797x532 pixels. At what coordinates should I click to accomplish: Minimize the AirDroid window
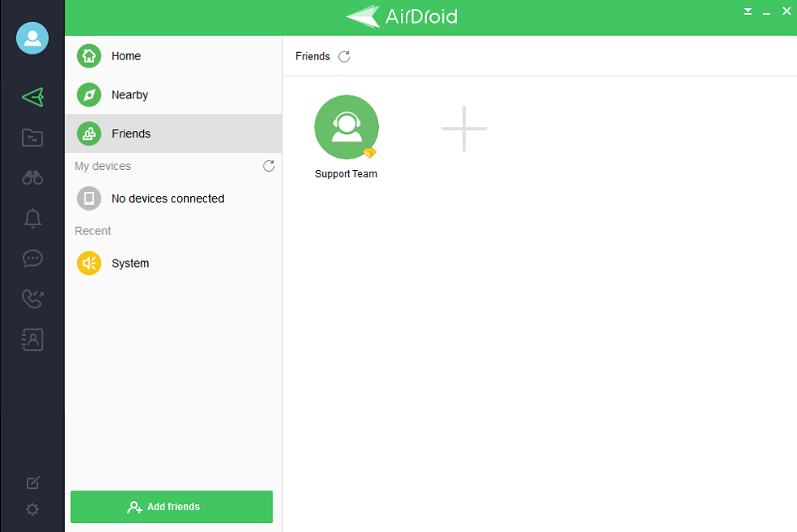click(766, 12)
